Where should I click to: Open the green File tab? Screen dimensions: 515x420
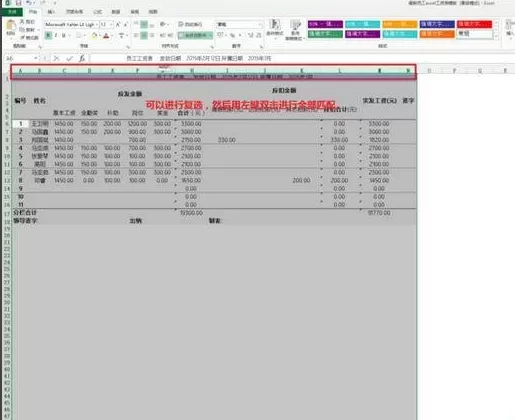[x=12, y=12]
